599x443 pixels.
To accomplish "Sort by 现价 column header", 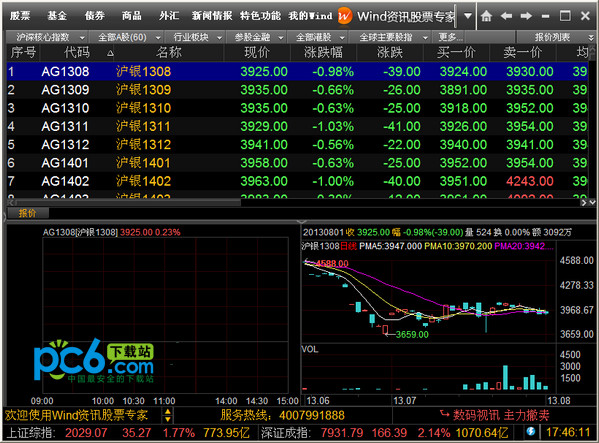I will click(257, 52).
